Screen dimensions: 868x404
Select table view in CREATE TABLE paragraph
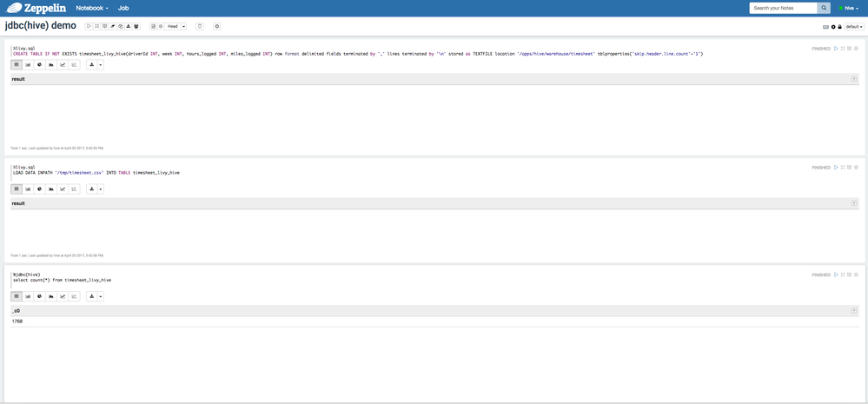point(17,65)
